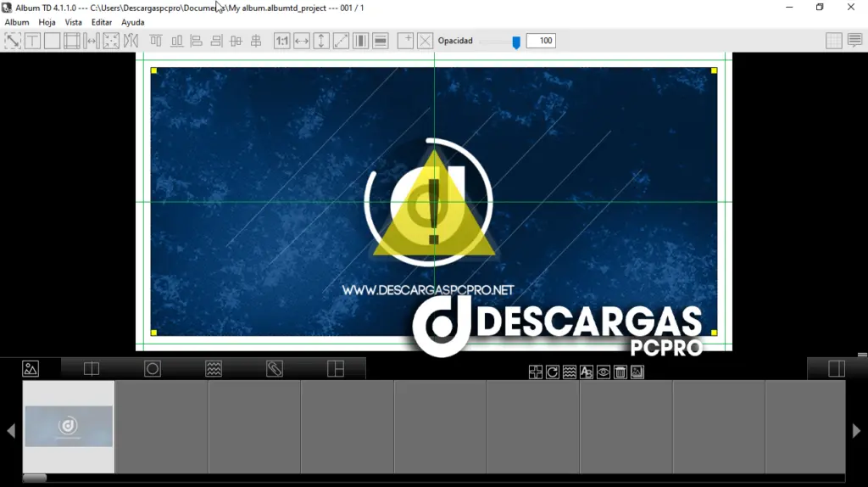
Task: Switch to the layout templates tab
Action: 336,368
